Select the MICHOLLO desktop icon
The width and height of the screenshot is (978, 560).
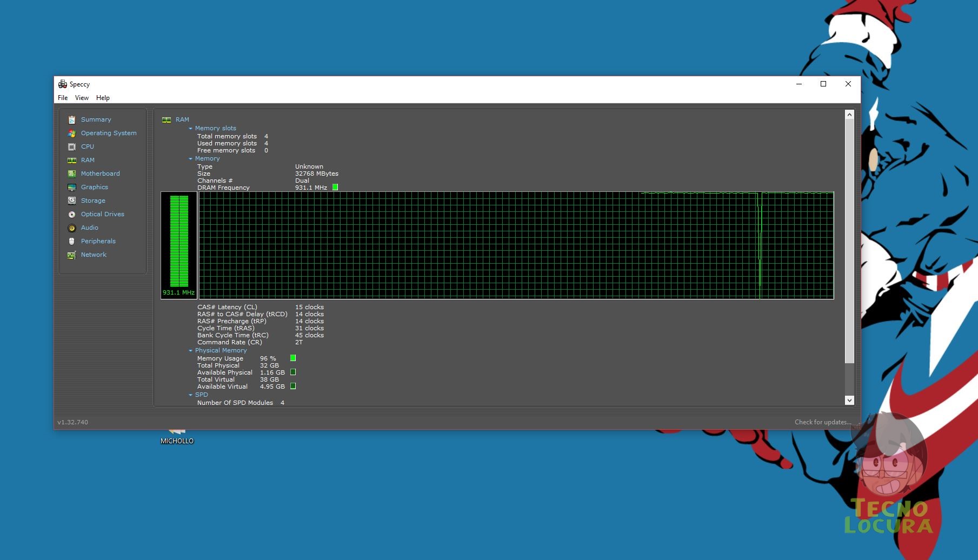[177, 436]
